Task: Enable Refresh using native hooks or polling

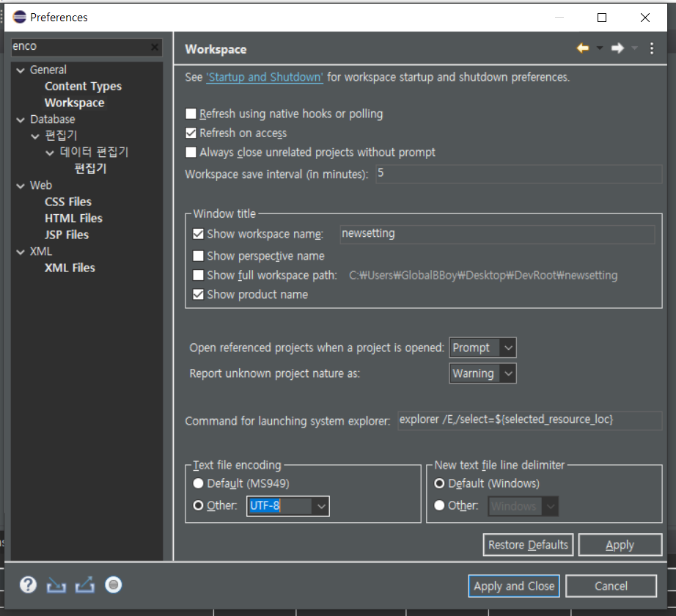Action: [191, 114]
